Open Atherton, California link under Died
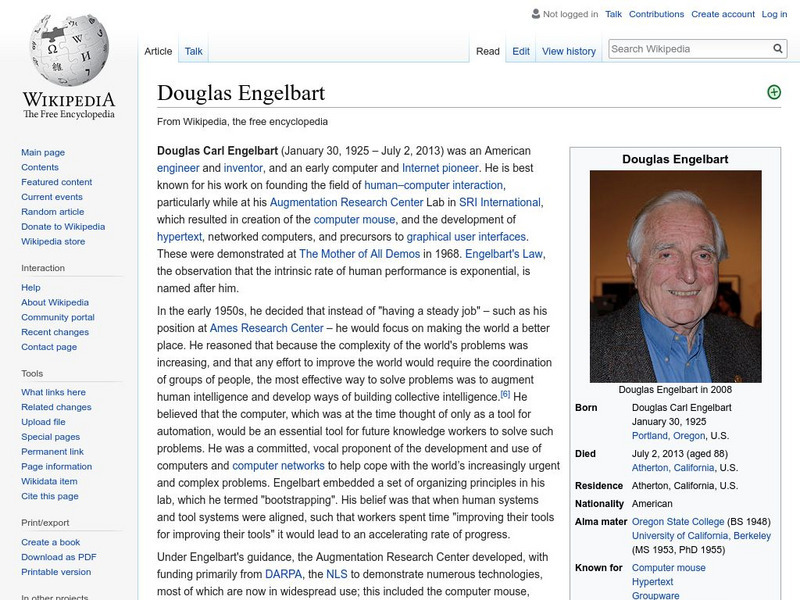The image size is (800, 600). 673,467
